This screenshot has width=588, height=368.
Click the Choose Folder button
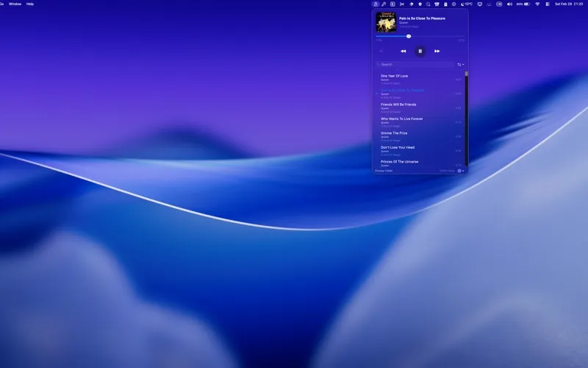(x=384, y=171)
